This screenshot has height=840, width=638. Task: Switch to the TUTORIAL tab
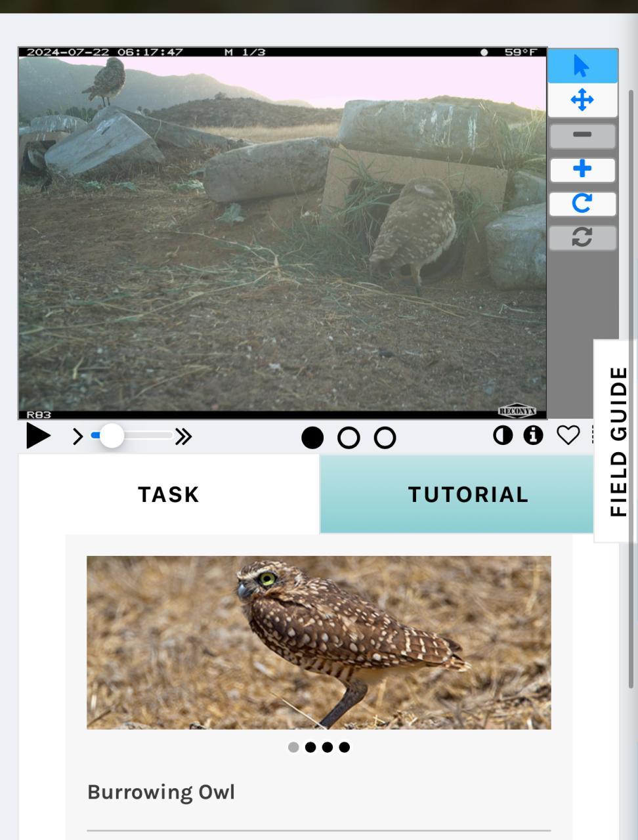click(x=468, y=494)
